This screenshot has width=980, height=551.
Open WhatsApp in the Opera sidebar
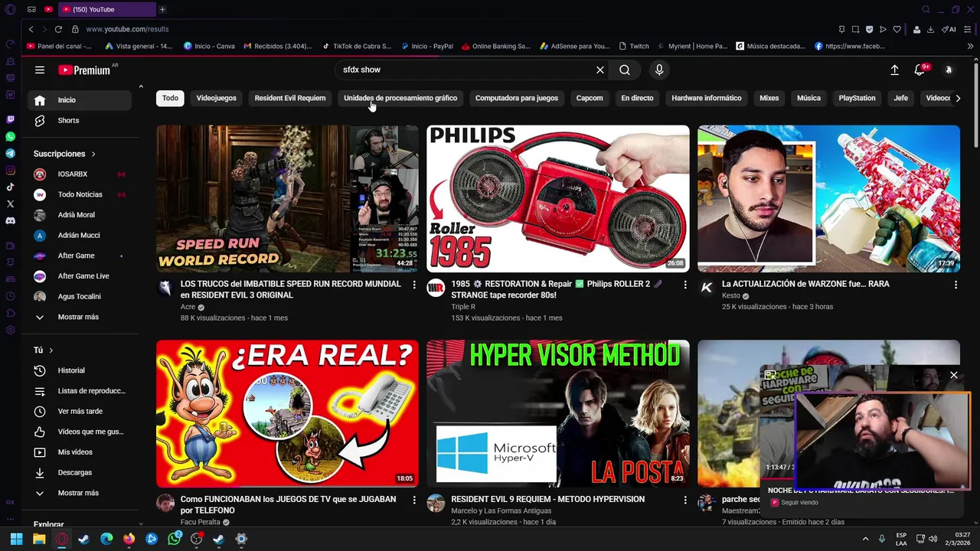coord(10,136)
